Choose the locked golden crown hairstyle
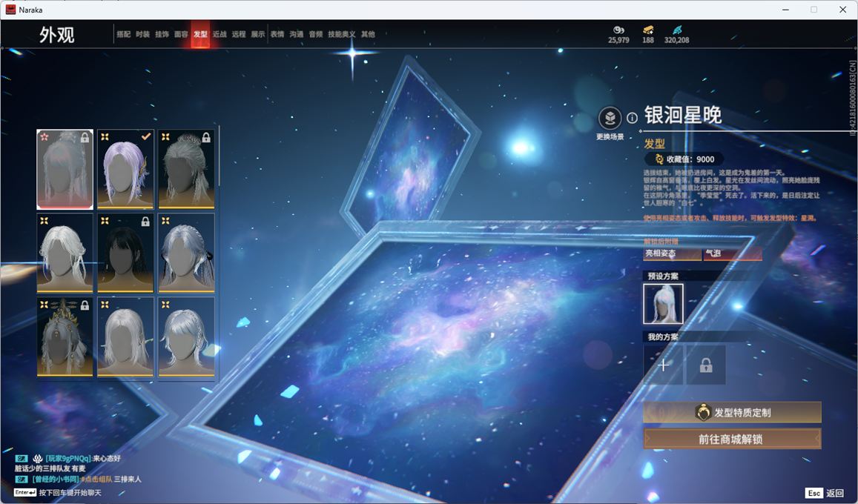 pyautogui.click(x=65, y=336)
